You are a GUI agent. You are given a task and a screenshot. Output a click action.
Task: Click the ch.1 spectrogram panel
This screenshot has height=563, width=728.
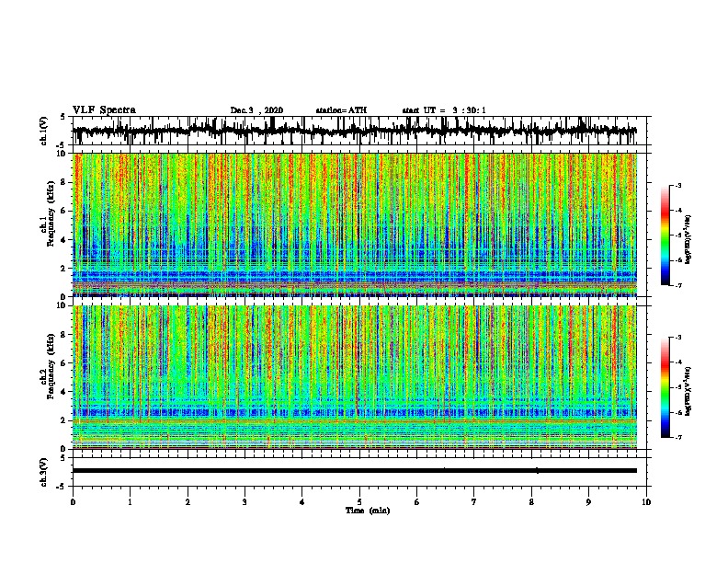[355, 224]
